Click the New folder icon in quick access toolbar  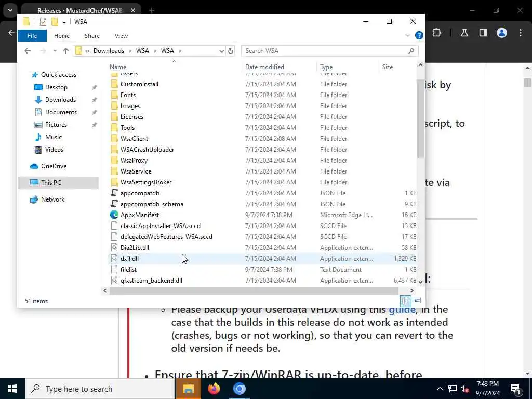(x=55, y=22)
